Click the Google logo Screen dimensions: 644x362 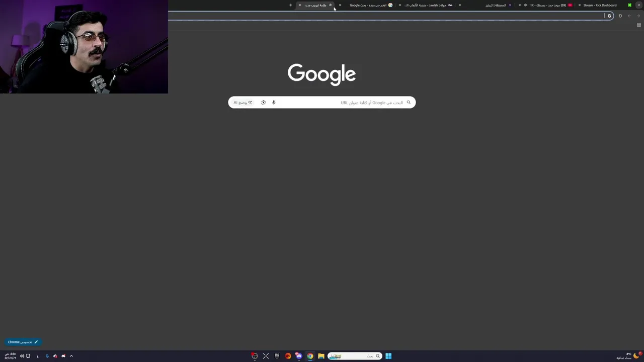pyautogui.click(x=322, y=74)
